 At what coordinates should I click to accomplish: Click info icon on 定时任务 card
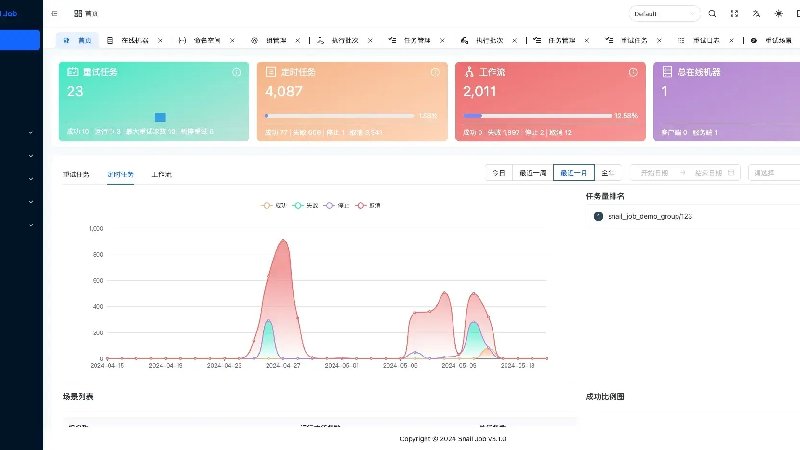[x=435, y=72]
